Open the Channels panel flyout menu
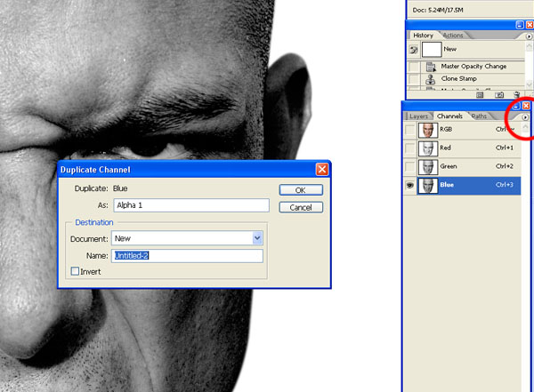Image resolution: width=534 pixels, height=392 pixels. point(525,116)
